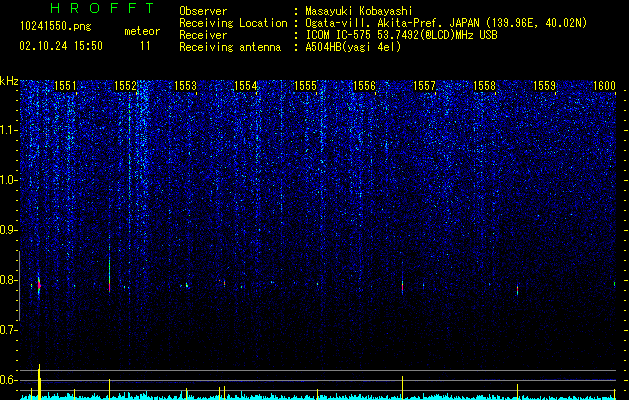Click the 0.6 kHz axis label

[x=9, y=380]
